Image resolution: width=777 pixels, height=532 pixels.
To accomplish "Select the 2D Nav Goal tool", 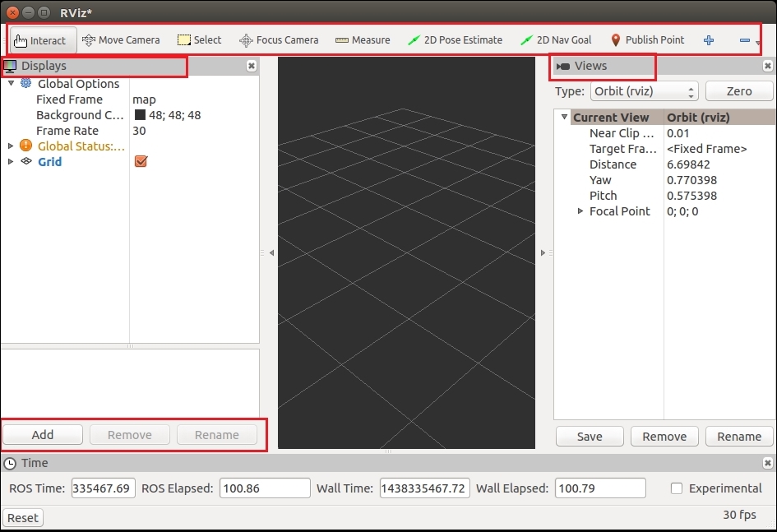I will 556,40.
